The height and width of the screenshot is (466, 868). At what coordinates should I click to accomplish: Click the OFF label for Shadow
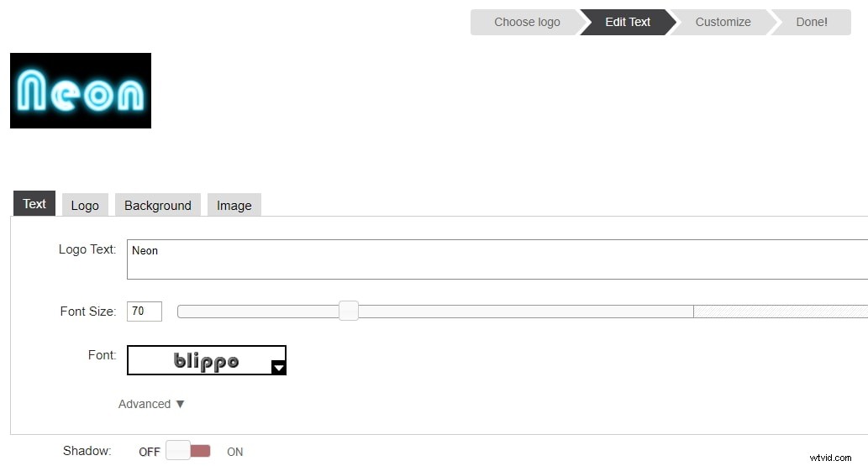click(x=150, y=452)
